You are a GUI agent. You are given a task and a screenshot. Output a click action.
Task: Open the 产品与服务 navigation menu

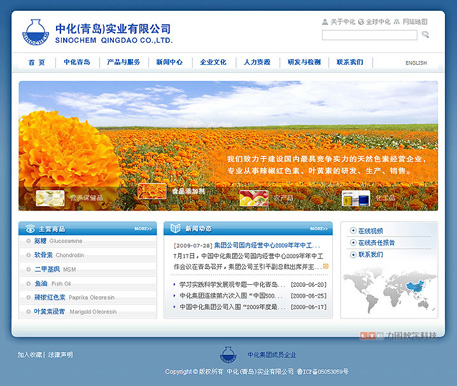coord(123,62)
